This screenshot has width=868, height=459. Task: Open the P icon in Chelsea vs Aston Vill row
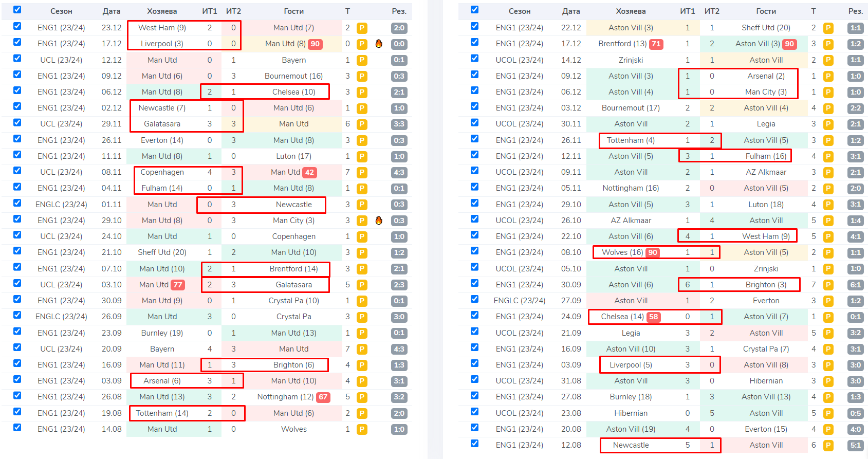click(x=828, y=317)
